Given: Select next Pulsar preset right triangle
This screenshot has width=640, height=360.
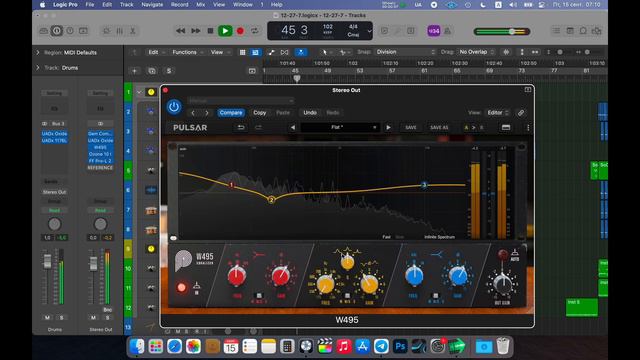Looking at the screenshot, I should [388, 128].
